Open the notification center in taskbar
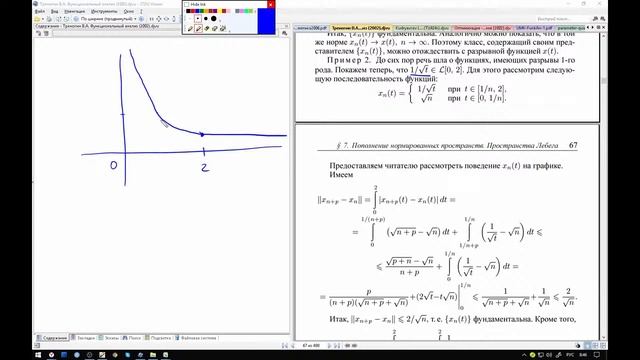Screen dimensions: 640x360 [597, 355]
